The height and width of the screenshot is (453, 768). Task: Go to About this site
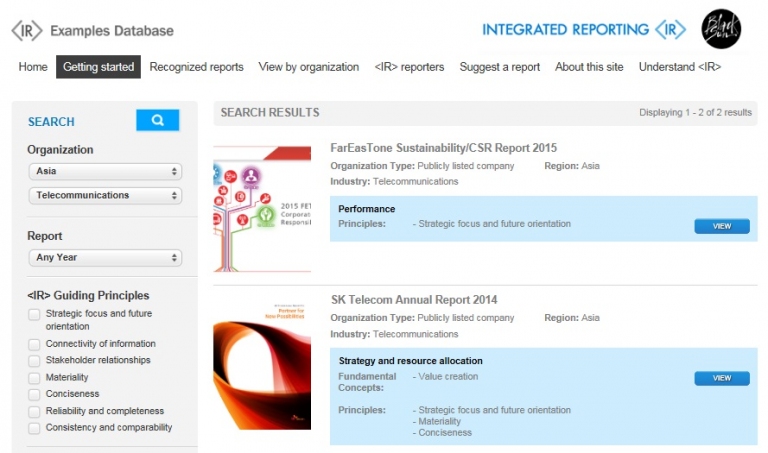pyautogui.click(x=589, y=67)
